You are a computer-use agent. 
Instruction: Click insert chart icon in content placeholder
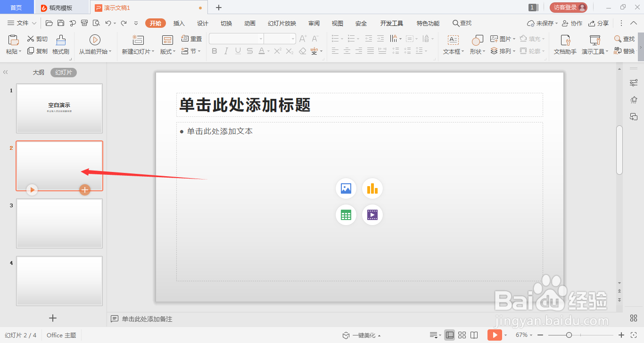click(x=372, y=188)
